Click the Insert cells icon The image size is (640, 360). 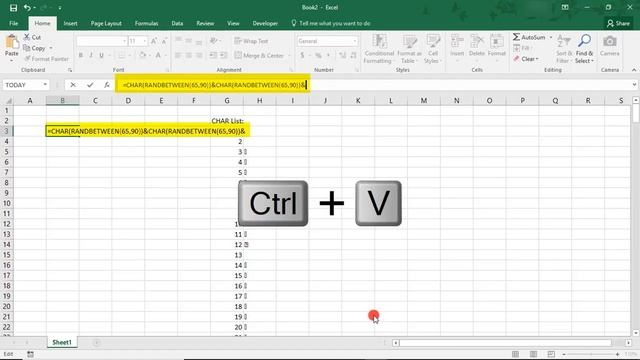(457, 42)
